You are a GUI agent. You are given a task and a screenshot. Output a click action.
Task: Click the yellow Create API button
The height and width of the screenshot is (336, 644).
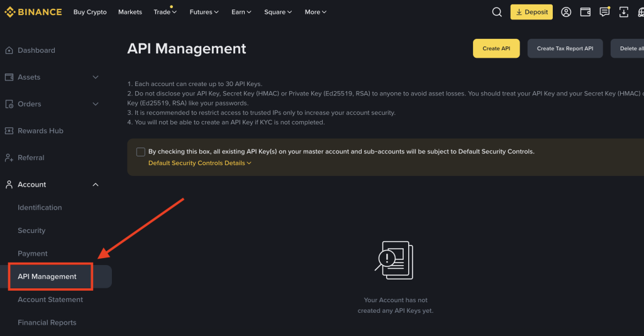point(496,48)
